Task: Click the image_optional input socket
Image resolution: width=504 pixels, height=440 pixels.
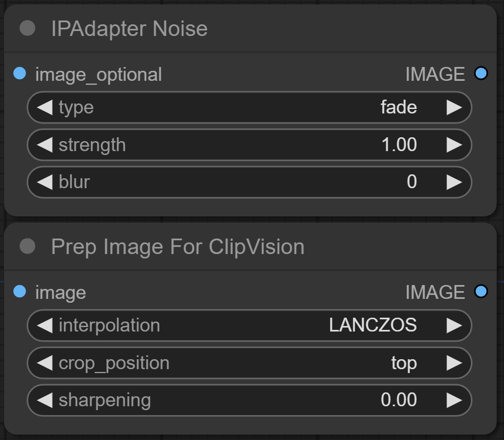Action: click(20, 74)
